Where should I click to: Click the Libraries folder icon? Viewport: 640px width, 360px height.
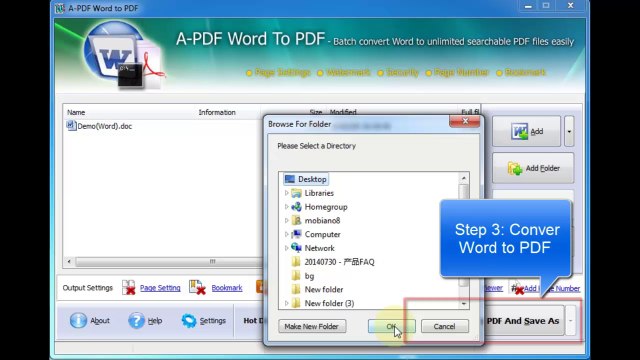pyautogui.click(x=296, y=193)
